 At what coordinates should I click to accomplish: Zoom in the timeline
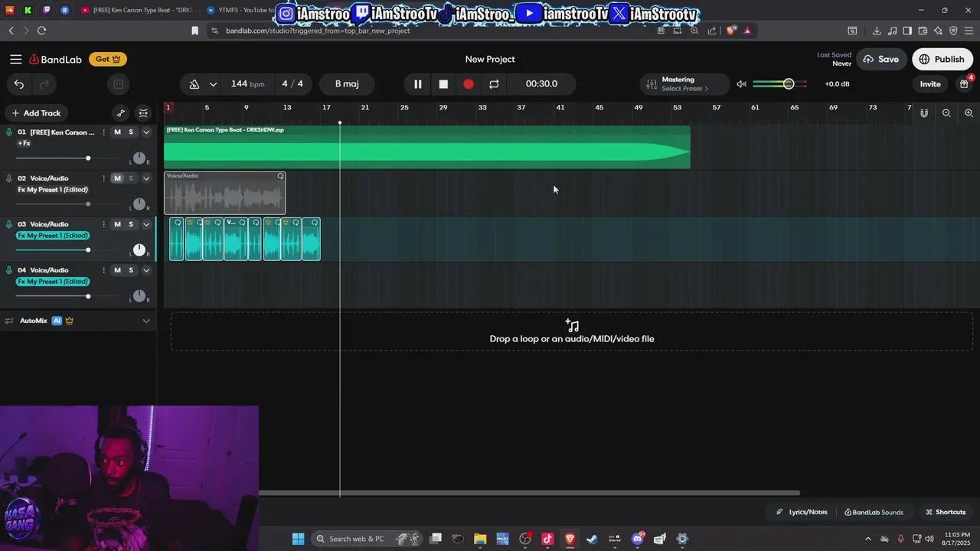point(969,113)
